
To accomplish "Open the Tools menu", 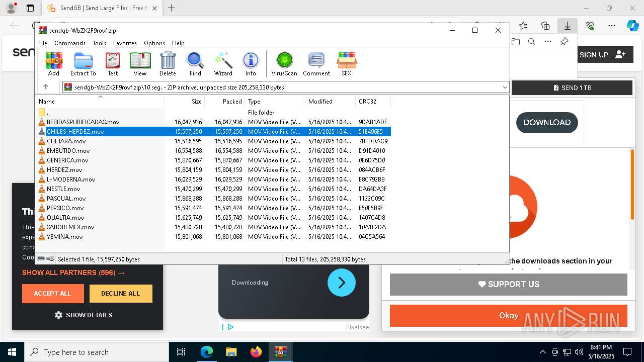I will pos(99,43).
